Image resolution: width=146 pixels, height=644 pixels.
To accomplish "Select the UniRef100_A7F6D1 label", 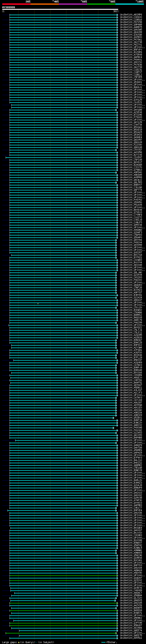I will tap(131, 350).
